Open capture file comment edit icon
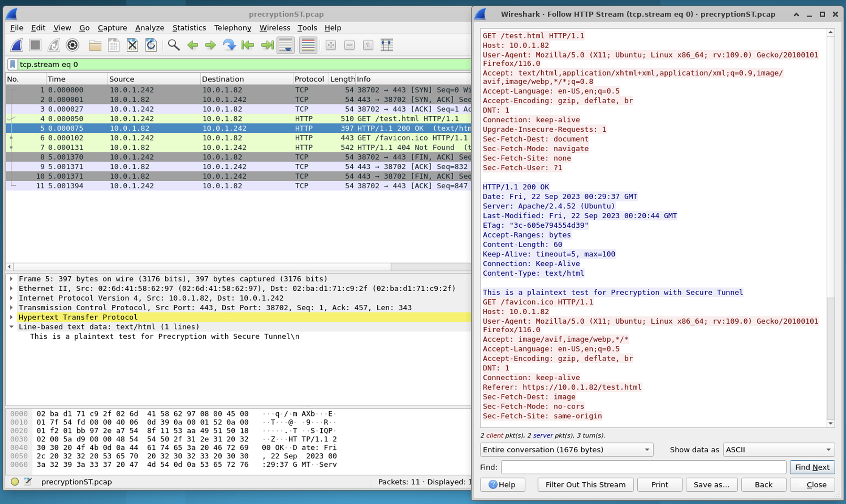Viewport: 846px width, 504px height. (28, 481)
